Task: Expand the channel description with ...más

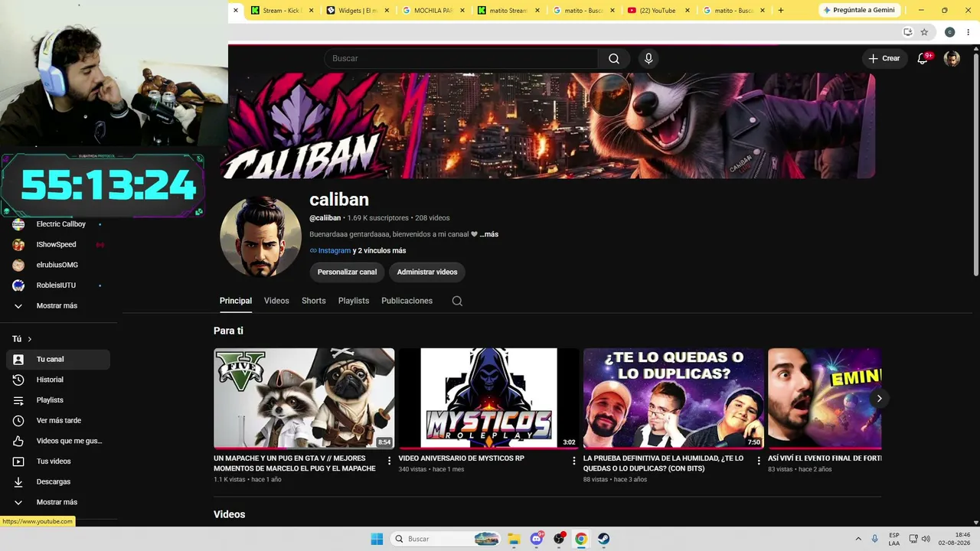Action: pyautogui.click(x=489, y=234)
